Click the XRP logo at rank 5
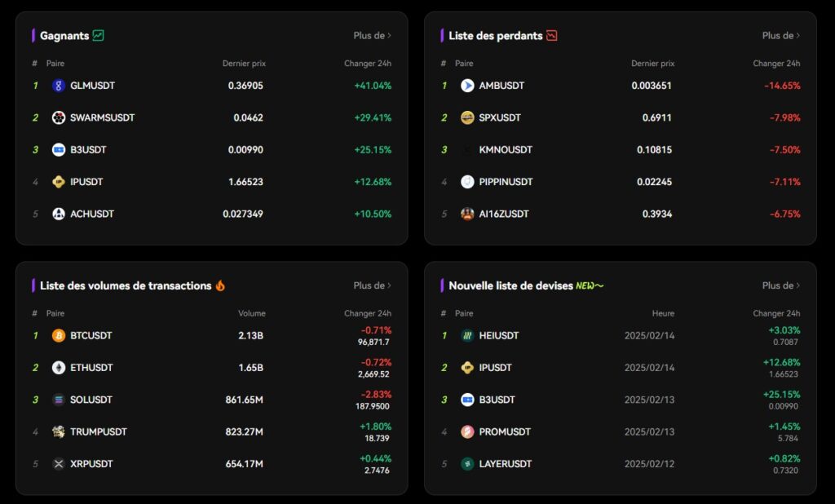 pos(58,463)
